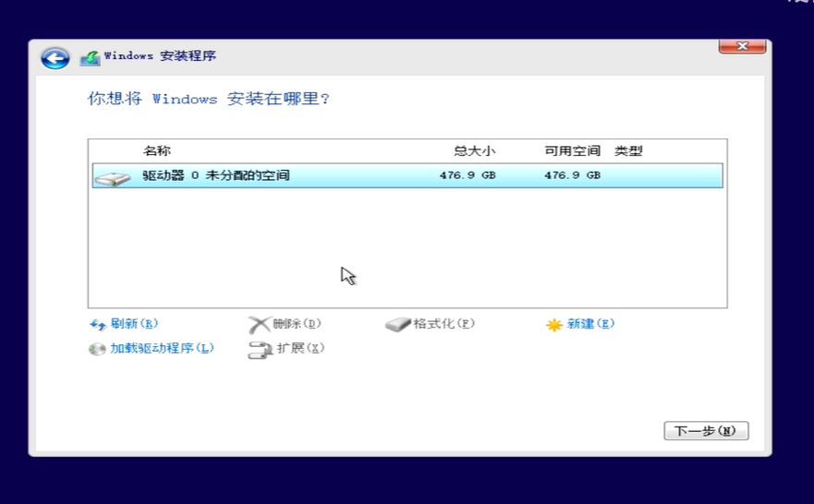Open 加载驱动程序(L) link
Viewport: 814px width, 504px height.
coord(162,348)
